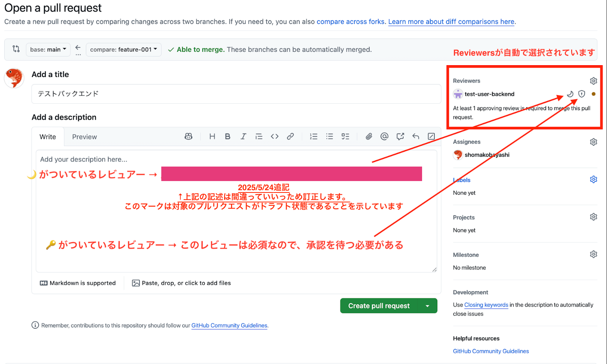The width and height of the screenshot is (607, 364).
Task: Insert a quote block icon
Action: [259, 136]
